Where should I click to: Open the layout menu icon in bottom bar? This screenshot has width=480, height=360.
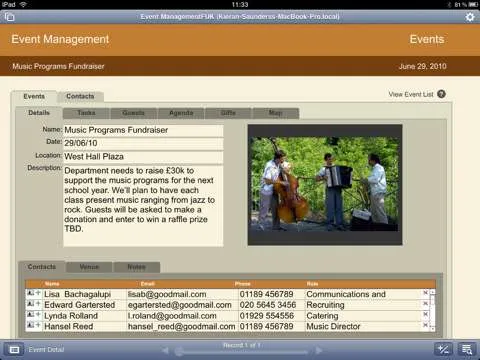point(14,349)
